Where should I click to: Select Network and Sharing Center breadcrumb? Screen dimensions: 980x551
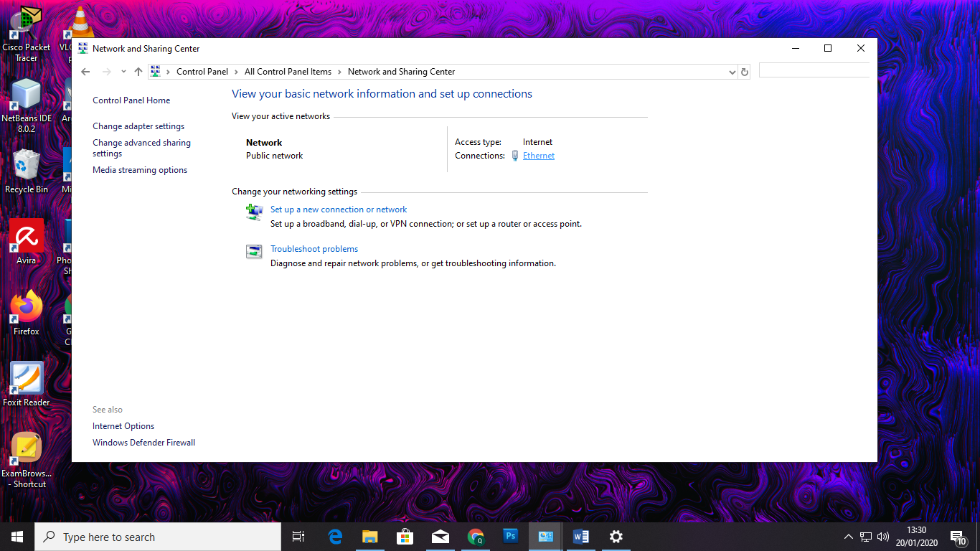point(401,72)
